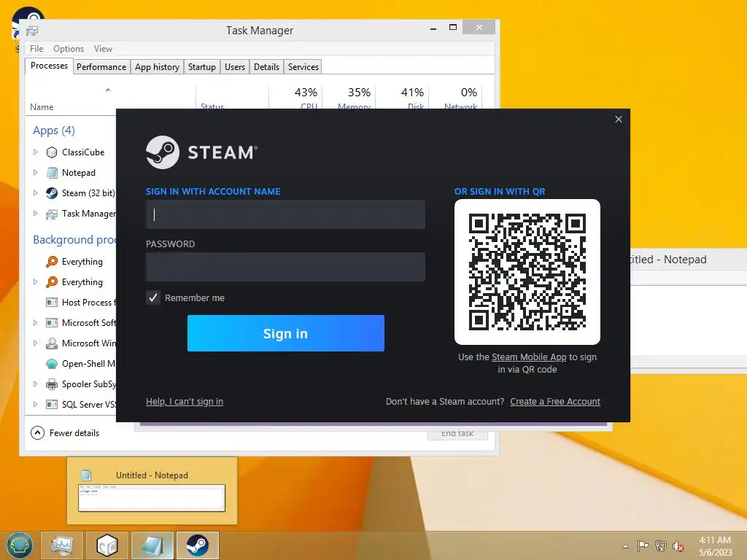
Task: Switch to the Performance tab
Action: click(101, 67)
